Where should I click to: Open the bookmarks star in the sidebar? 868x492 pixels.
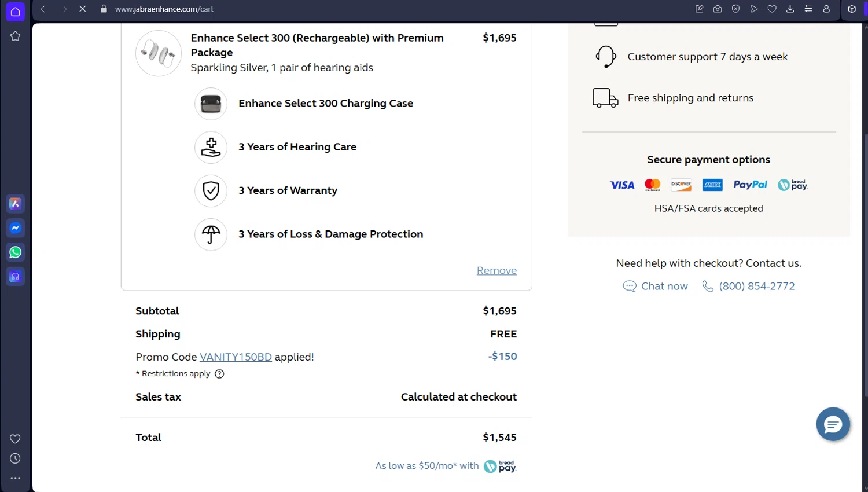(x=15, y=36)
